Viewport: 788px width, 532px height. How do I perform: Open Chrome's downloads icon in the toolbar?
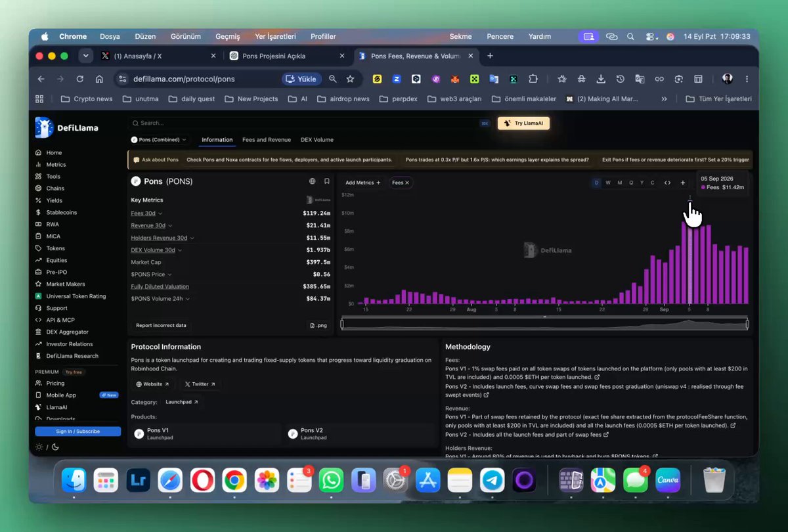pyautogui.click(x=601, y=79)
